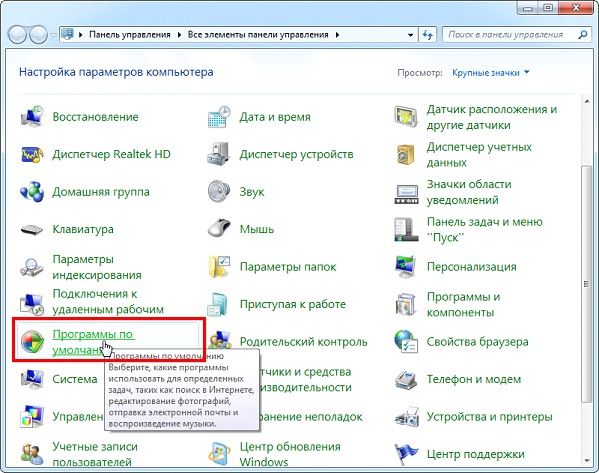Click the Диспетчер учетных данных safe icon
599x473 pixels.
tap(405, 154)
